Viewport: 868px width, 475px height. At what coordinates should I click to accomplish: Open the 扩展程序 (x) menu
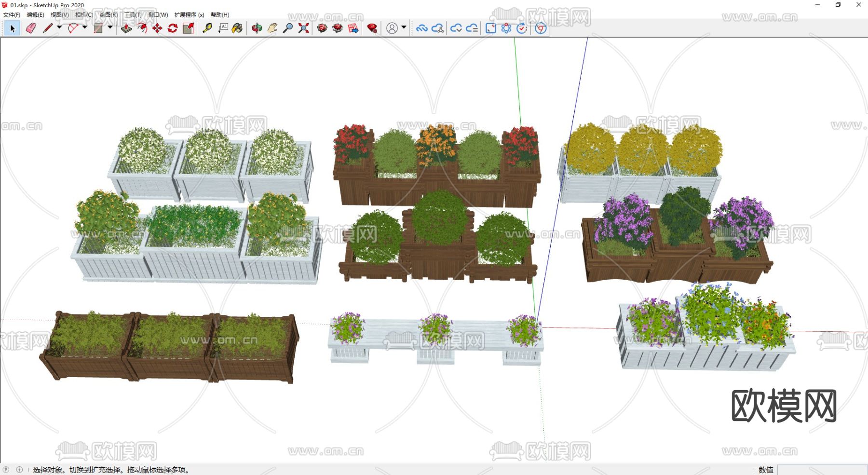190,15
